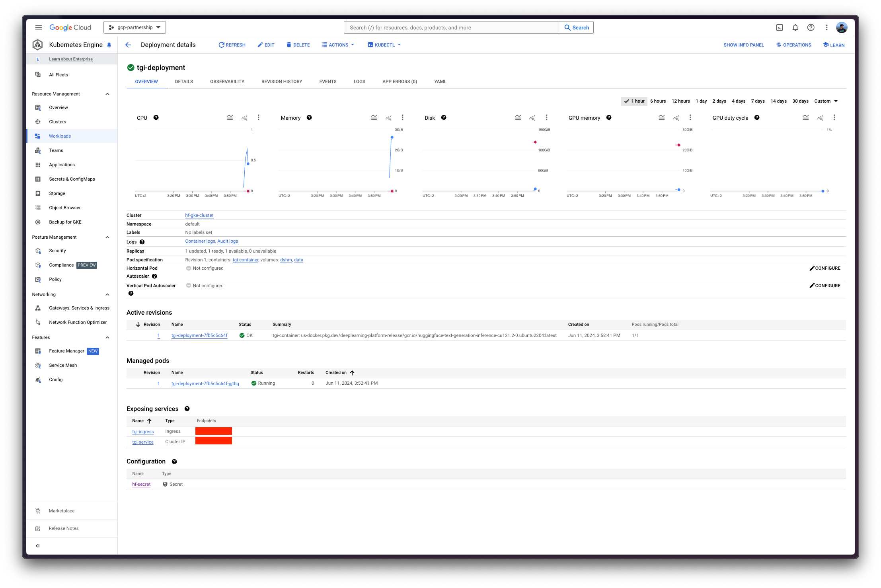Collapse the Resource Management section

pos(107,94)
